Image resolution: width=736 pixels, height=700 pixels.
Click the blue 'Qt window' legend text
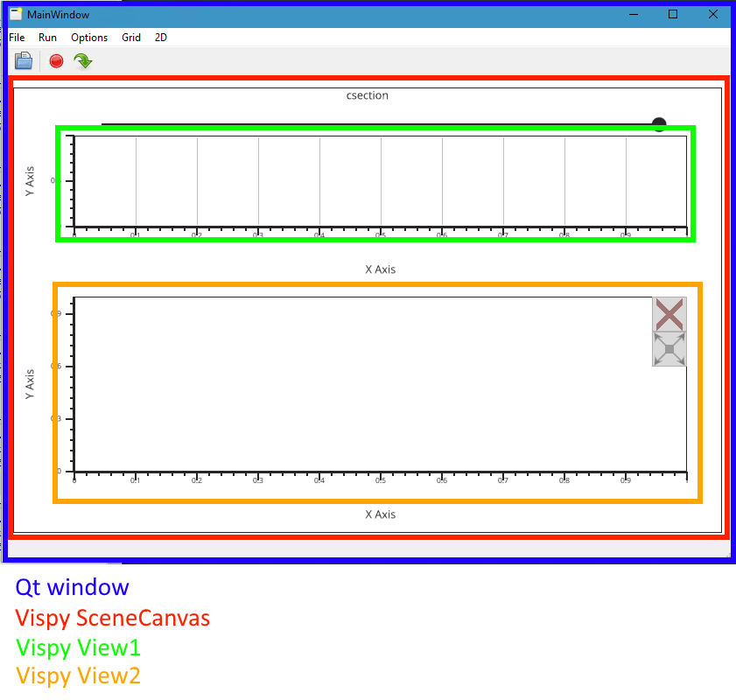72,587
